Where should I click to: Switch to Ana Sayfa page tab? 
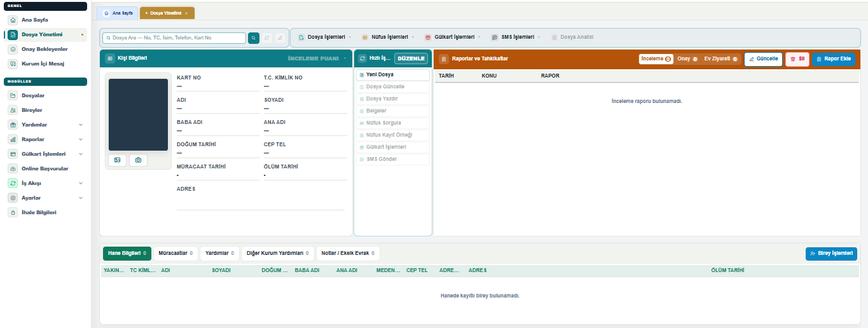coord(118,13)
